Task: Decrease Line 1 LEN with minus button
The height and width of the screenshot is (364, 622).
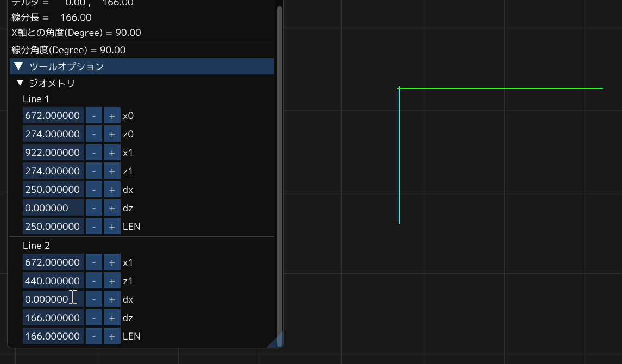Action: (94, 227)
